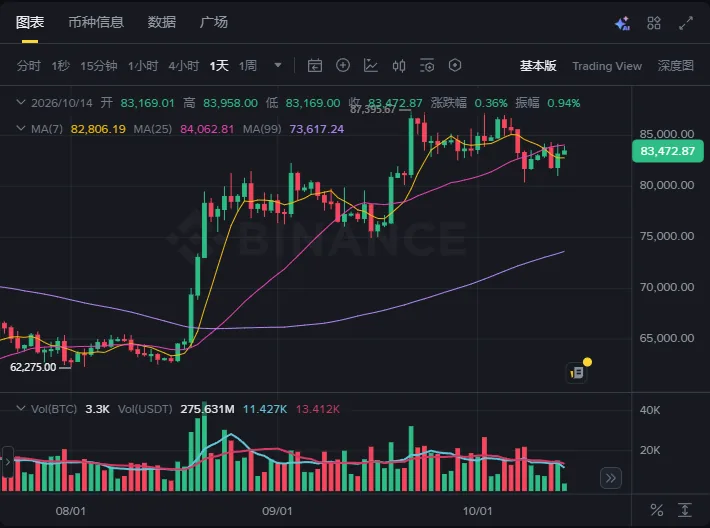Image resolution: width=710 pixels, height=528 pixels.
Task: Expand chart to fullscreen
Action: coord(686,23)
